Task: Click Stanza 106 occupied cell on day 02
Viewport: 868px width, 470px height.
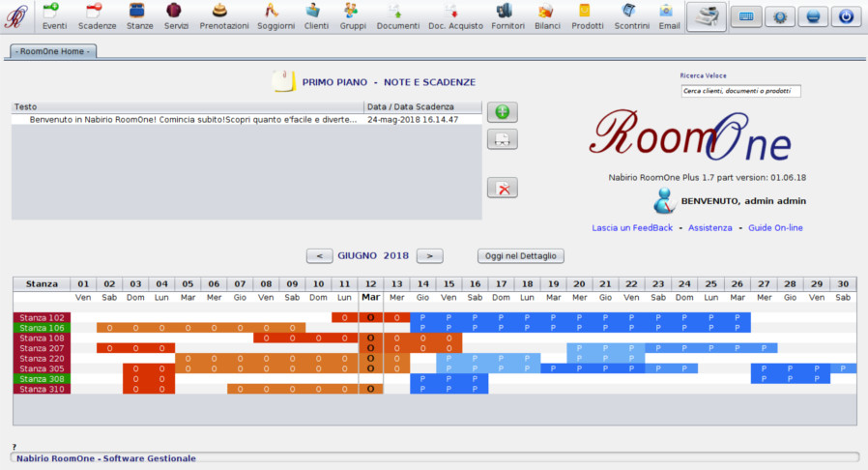Action: (x=109, y=328)
